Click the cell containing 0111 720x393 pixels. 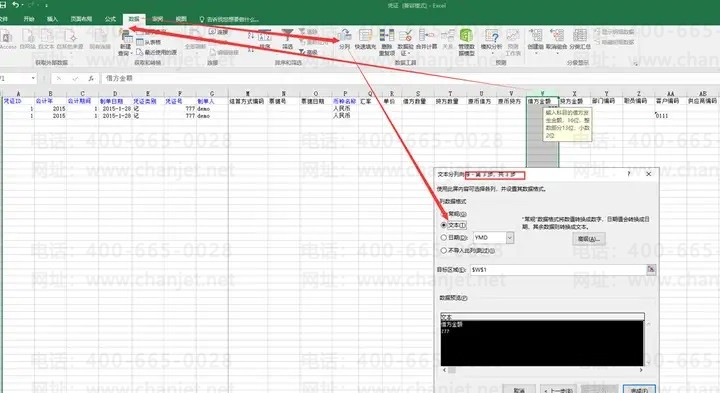point(670,116)
